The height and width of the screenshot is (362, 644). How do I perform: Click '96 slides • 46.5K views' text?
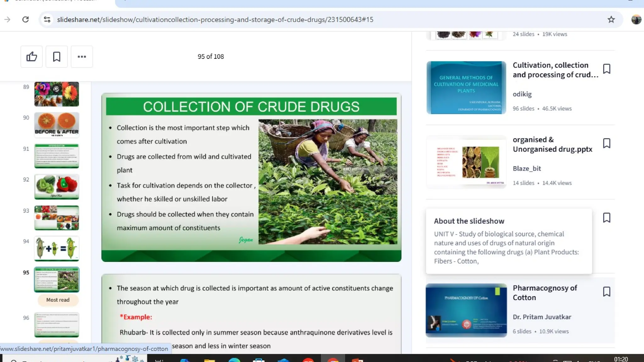coord(542,108)
